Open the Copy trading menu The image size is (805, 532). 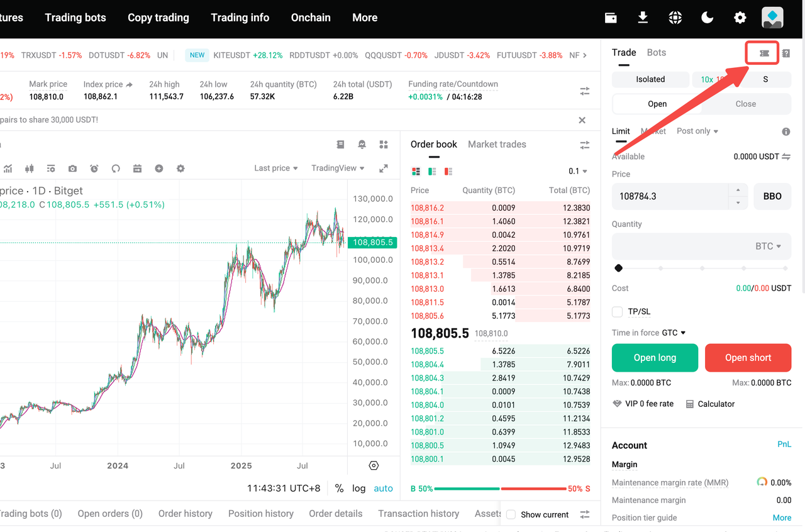tap(158, 18)
